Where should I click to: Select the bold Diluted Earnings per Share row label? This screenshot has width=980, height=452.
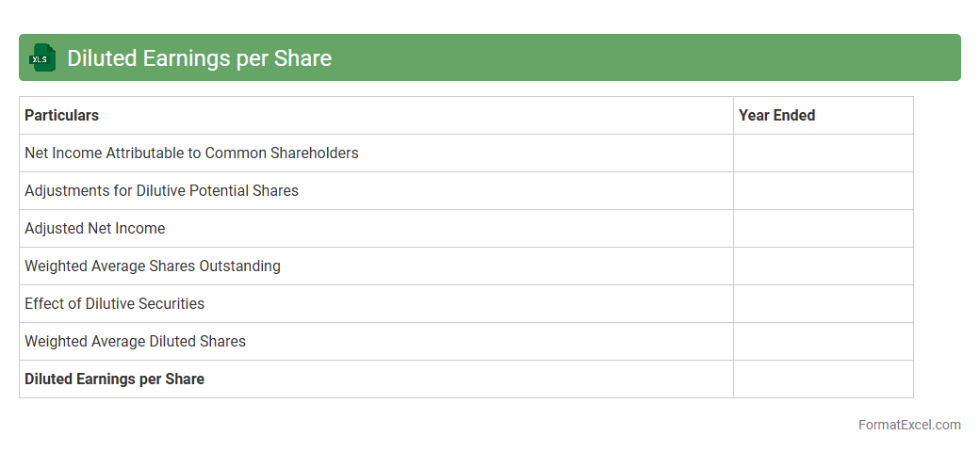(x=114, y=379)
